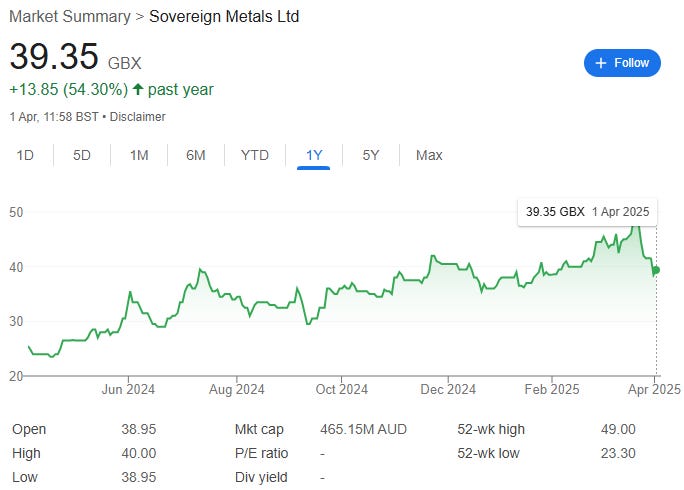Image resolution: width=684 pixels, height=490 pixels.
Task: Click the 30 y-axis label
Action: coord(16,321)
